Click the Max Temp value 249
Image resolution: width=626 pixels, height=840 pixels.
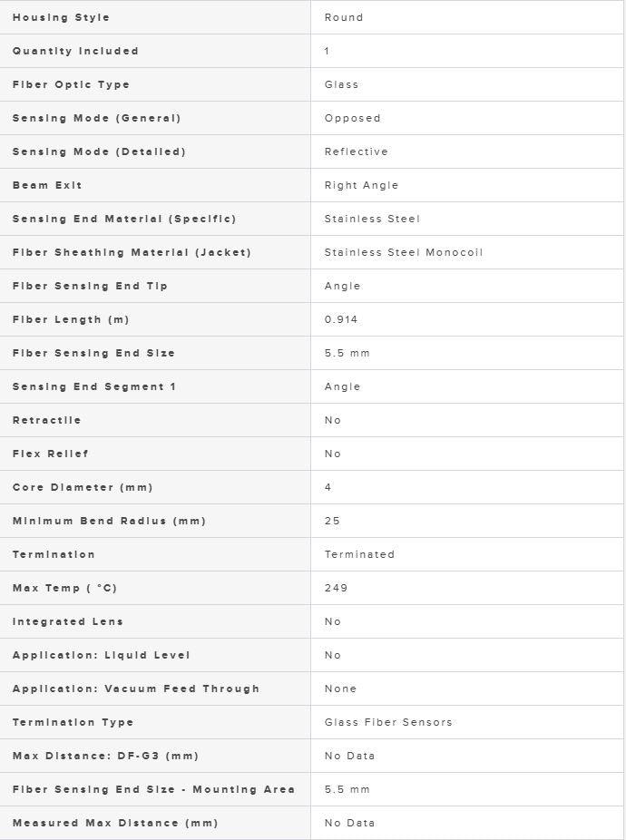coord(336,588)
